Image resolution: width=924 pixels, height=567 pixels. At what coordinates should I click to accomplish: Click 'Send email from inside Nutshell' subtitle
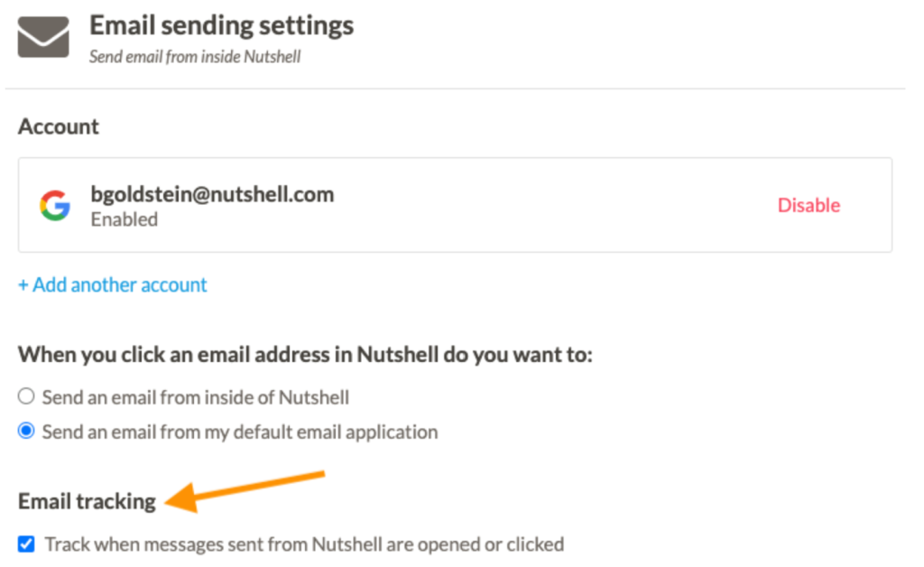point(195,57)
